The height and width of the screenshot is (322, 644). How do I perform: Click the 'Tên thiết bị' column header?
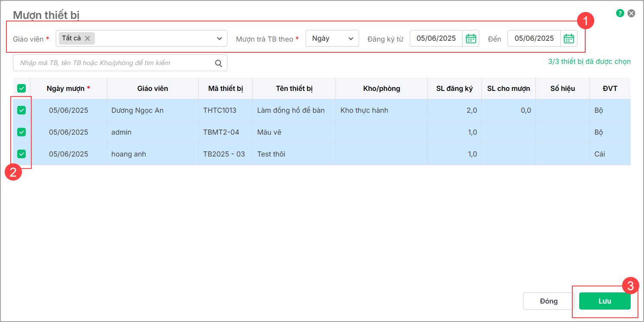pyautogui.click(x=294, y=88)
